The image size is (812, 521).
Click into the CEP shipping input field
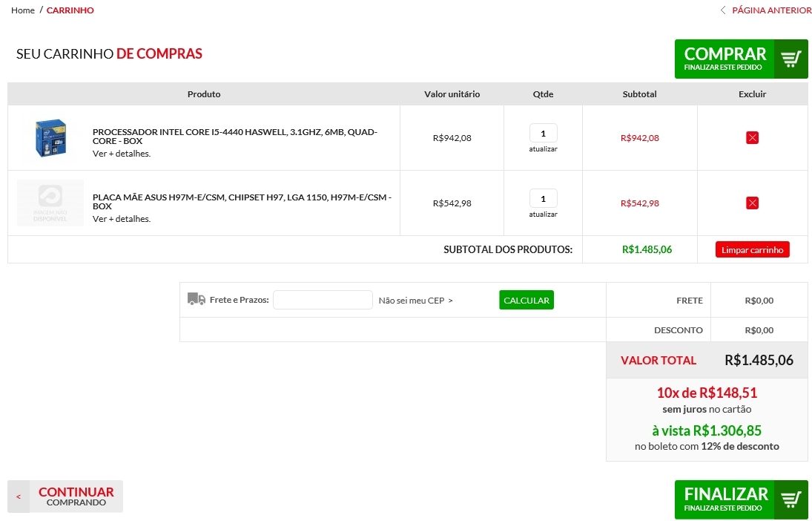pyautogui.click(x=323, y=300)
